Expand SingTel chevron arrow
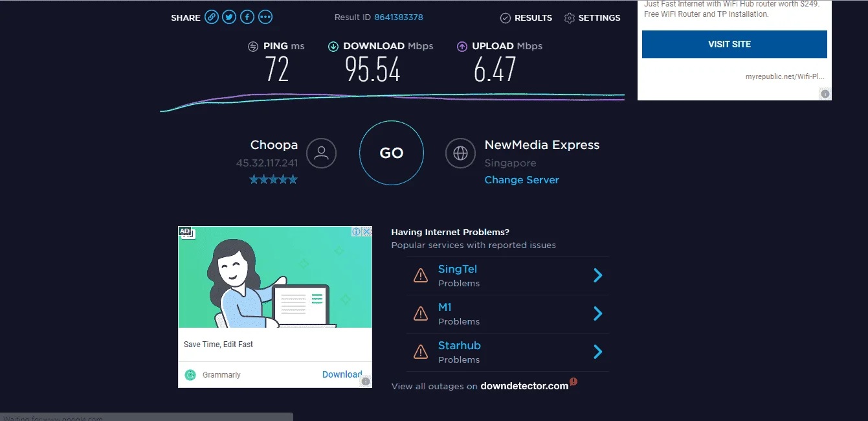This screenshot has width=868, height=421. coord(598,275)
